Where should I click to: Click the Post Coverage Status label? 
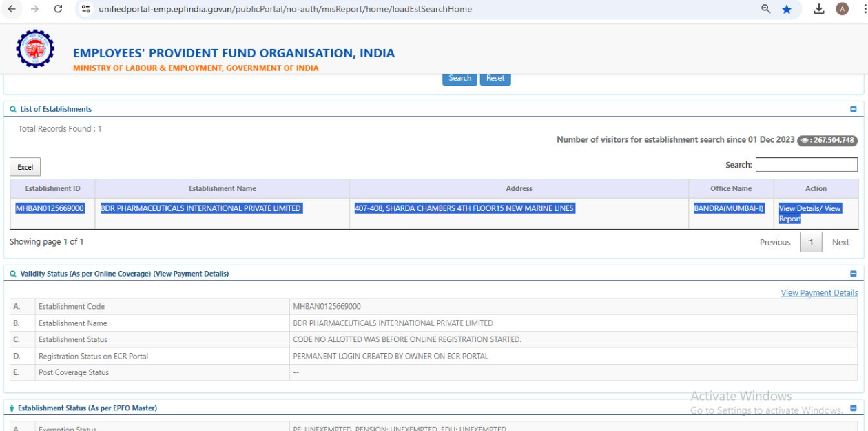pyautogui.click(x=74, y=372)
